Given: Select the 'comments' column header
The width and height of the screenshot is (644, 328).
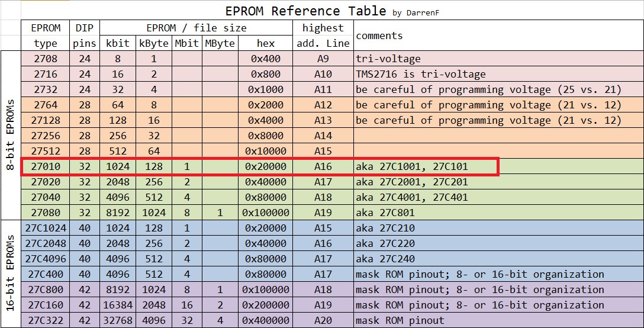Looking at the screenshot, I should point(379,36).
